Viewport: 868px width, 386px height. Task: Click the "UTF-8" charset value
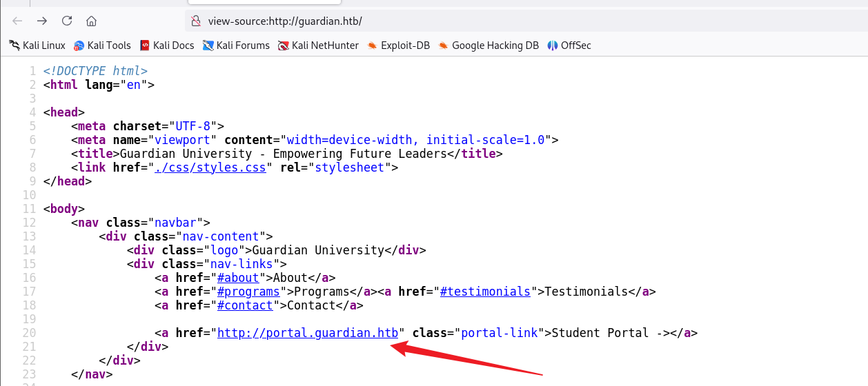coord(193,126)
